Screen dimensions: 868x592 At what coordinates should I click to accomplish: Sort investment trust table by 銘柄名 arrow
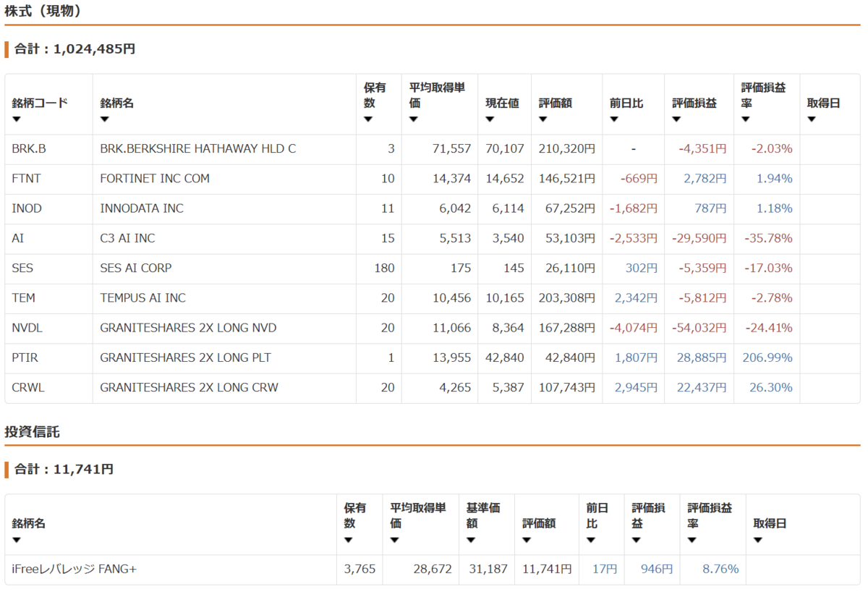click(x=16, y=540)
